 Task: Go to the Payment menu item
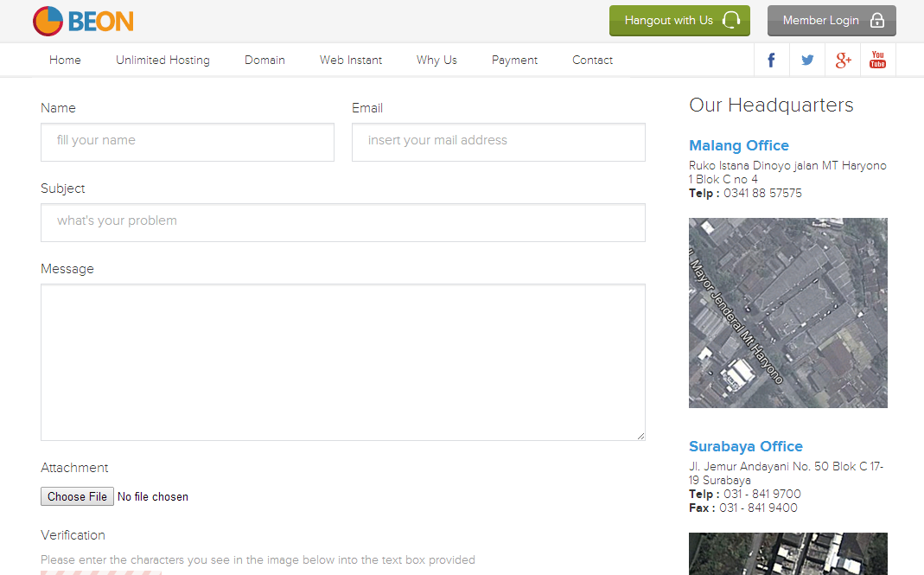[514, 61]
